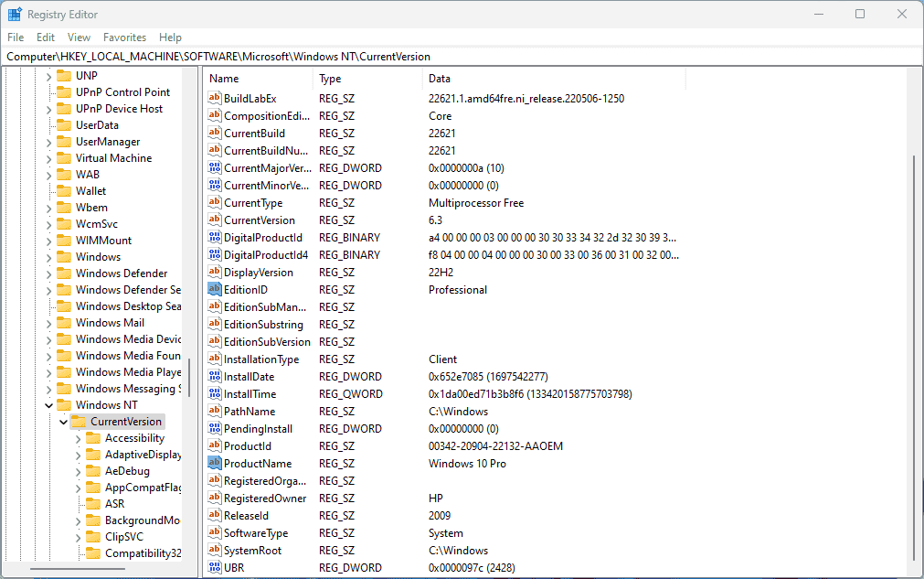This screenshot has width=924, height=579.
Task: Maximize the Registry Editor window
Action: coord(860,14)
